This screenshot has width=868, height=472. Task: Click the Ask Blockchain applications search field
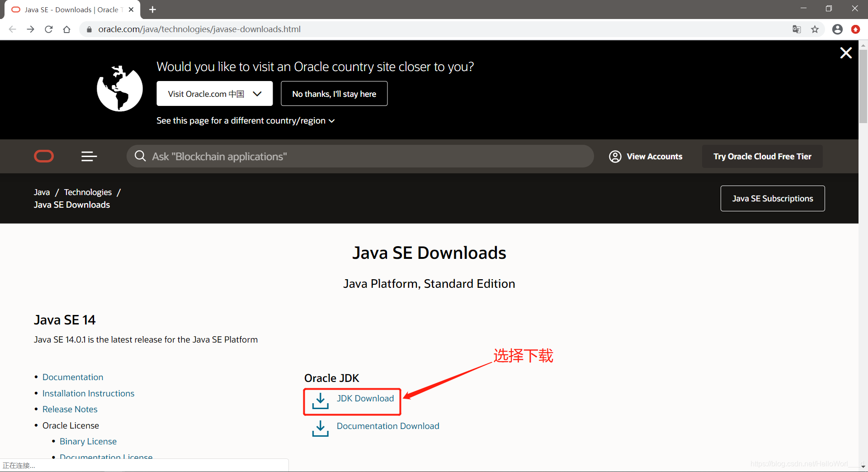pyautogui.click(x=360, y=156)
